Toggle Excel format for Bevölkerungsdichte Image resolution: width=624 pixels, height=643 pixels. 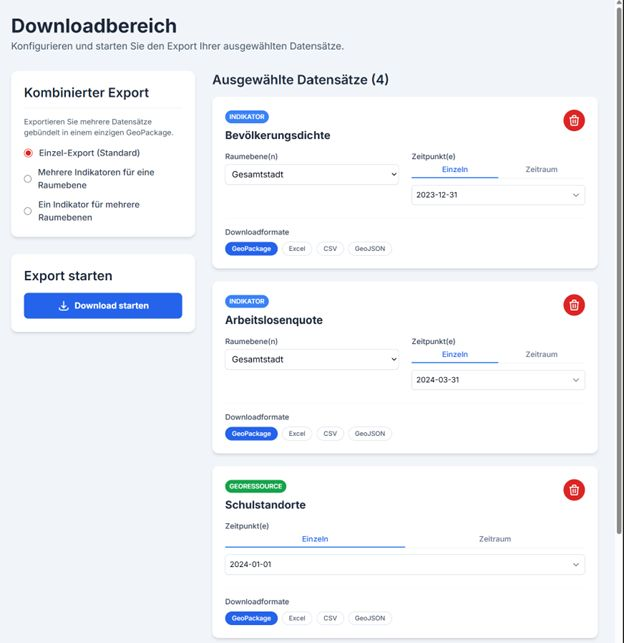(297, 249)
